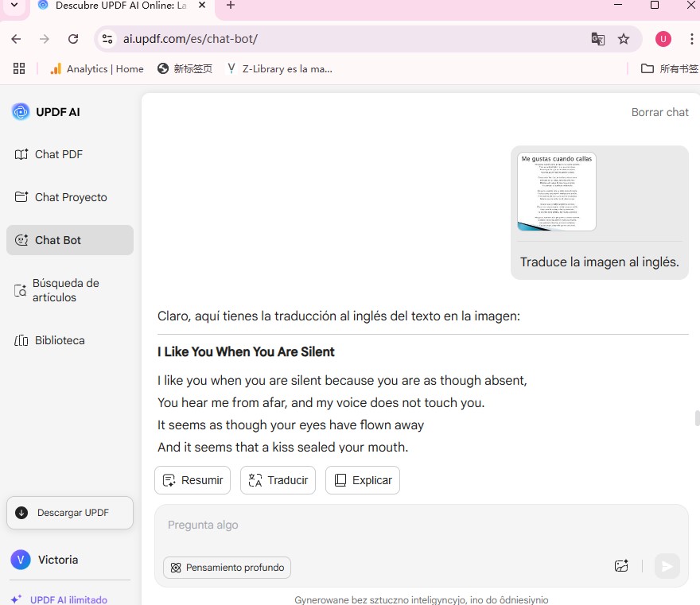Image resolution: width=700 pixels, height=605 pixels.
Task: Bookmark this page with star icon
Action: click(624, 39)
